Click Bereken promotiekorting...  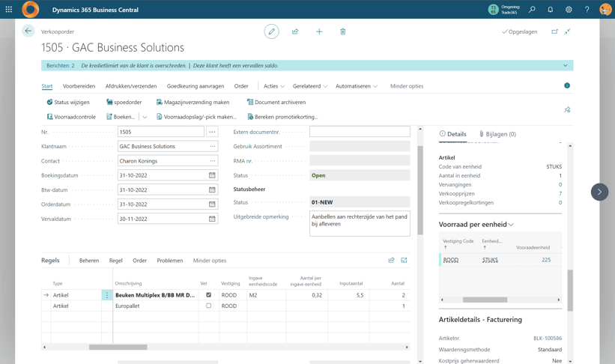283,117
